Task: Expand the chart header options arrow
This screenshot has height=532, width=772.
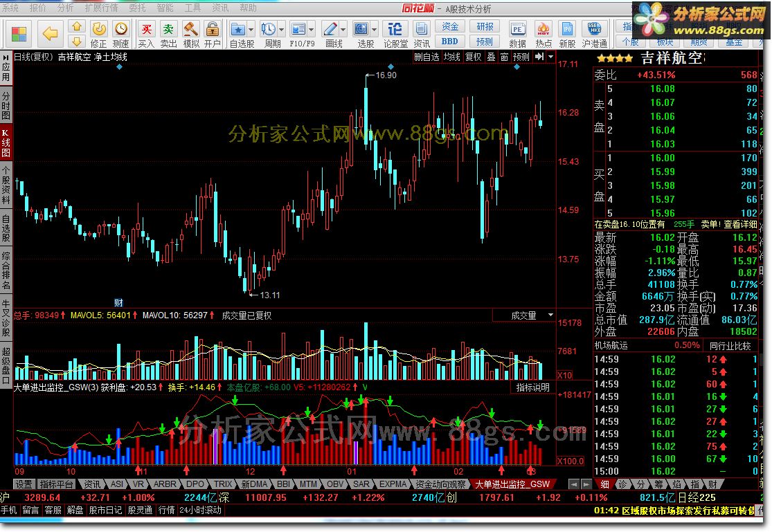Action: 551,57
